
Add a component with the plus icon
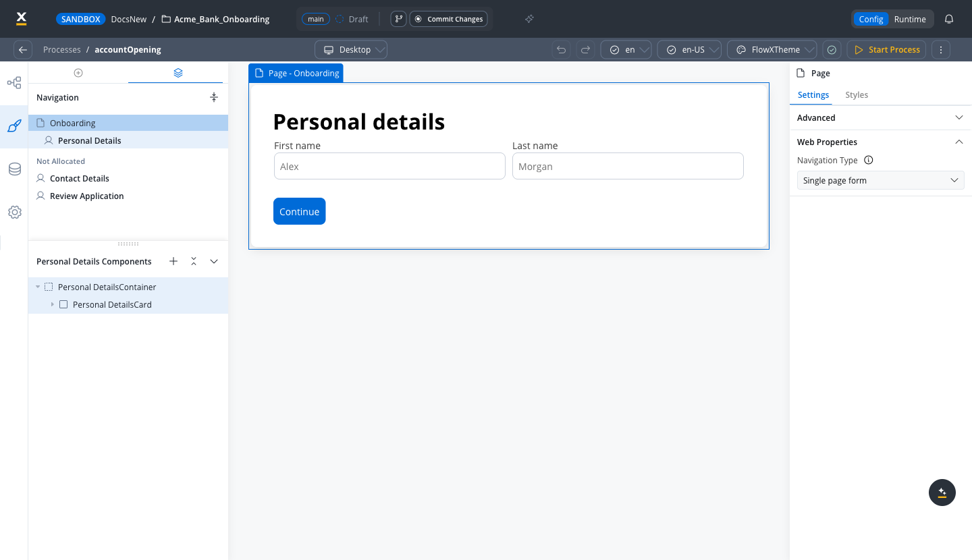click(x=173, y=261)
